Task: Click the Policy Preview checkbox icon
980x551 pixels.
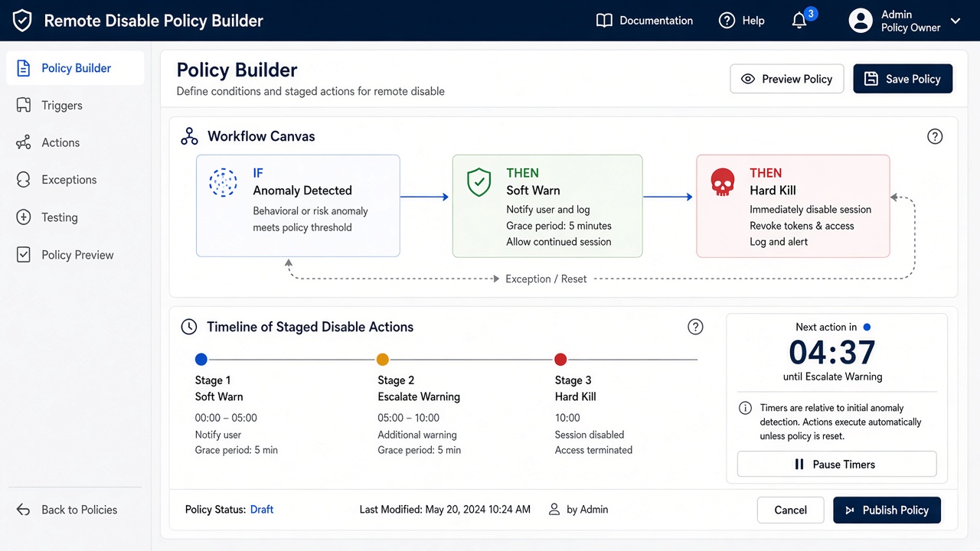Action: [x=24, y=255]
